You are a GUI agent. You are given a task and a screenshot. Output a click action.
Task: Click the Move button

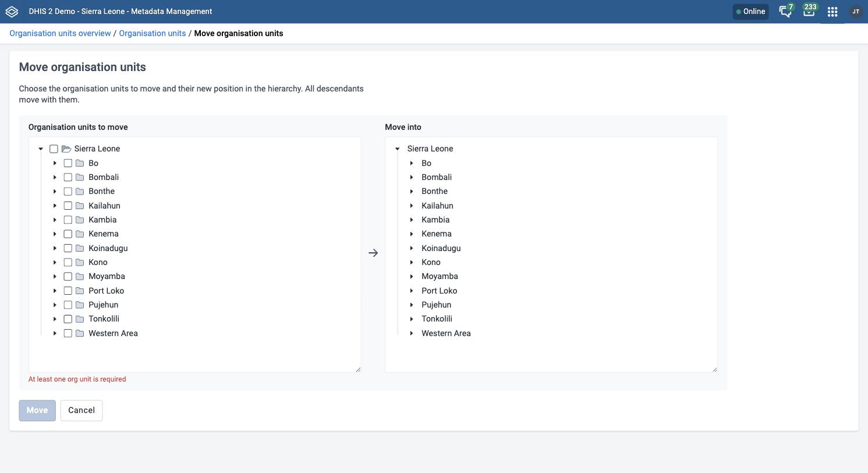click(x=37, y=410)
